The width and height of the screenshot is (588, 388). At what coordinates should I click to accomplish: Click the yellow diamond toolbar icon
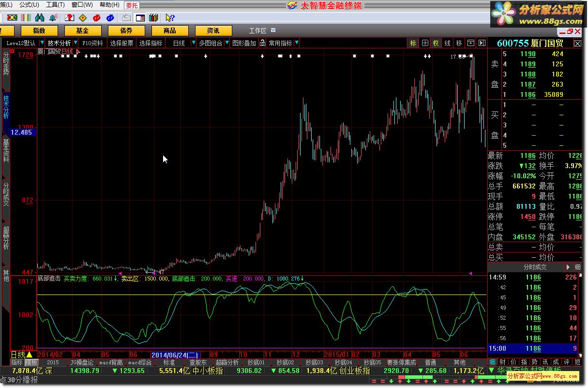[x=82, y=18]
